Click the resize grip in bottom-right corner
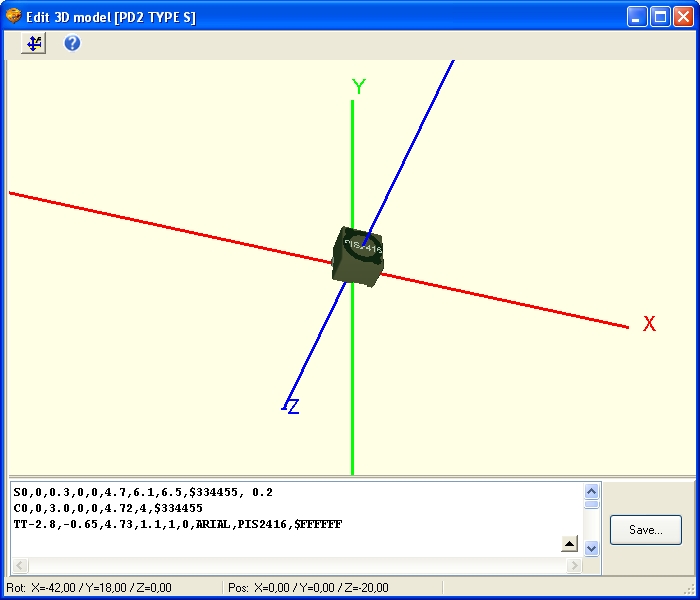700x600 pixels. [691, 588]
